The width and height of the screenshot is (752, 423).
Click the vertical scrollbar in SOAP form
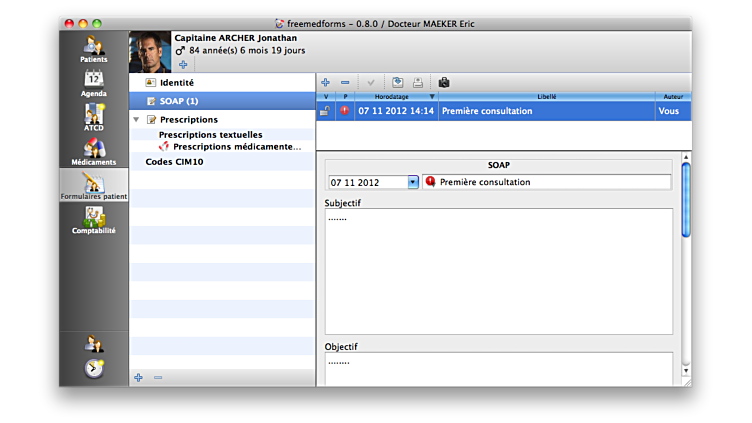tap(685, 200)
